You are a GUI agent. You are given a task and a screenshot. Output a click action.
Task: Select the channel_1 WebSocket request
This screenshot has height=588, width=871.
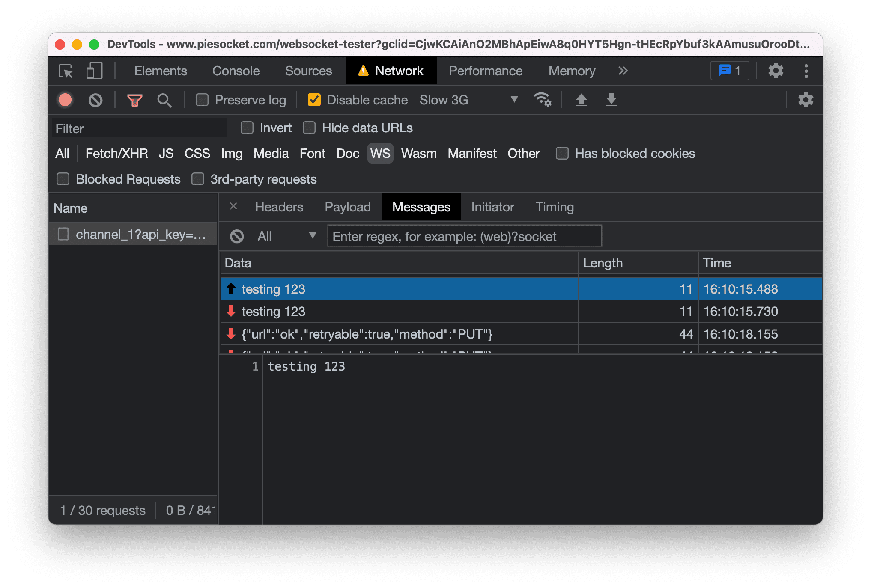[x=132, y=234]
